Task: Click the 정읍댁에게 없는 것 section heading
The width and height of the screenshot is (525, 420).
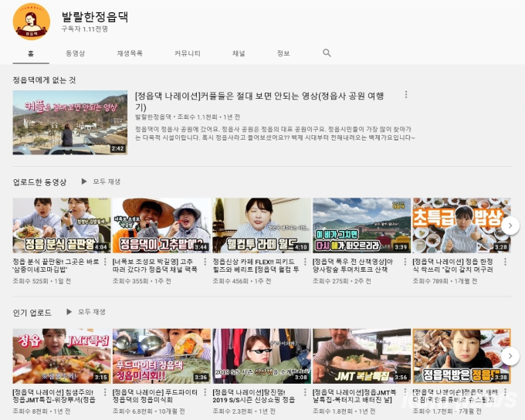Action: coord(44,80)
